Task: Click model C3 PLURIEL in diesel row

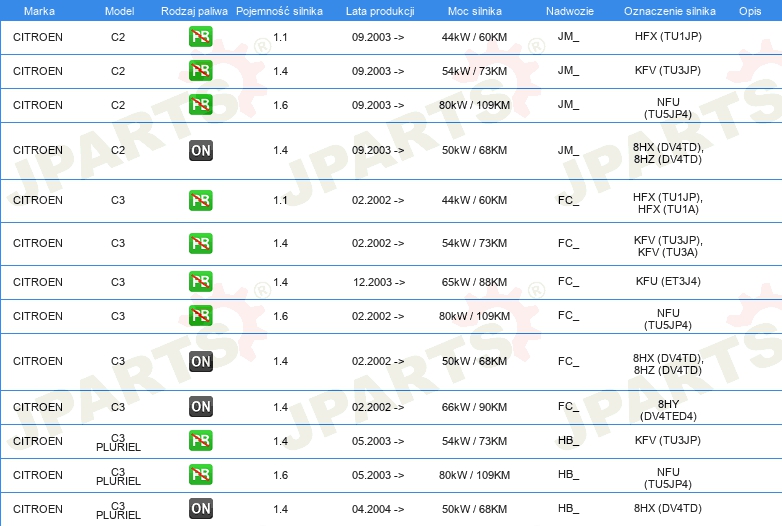Action: pos(118,510)
